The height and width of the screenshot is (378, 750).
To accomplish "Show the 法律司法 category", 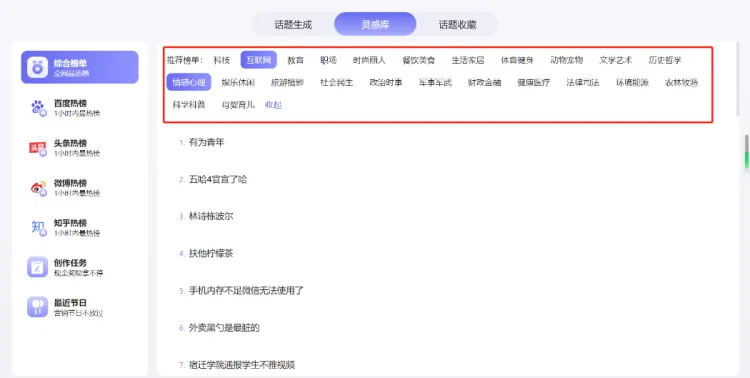I will pos(583,82).
